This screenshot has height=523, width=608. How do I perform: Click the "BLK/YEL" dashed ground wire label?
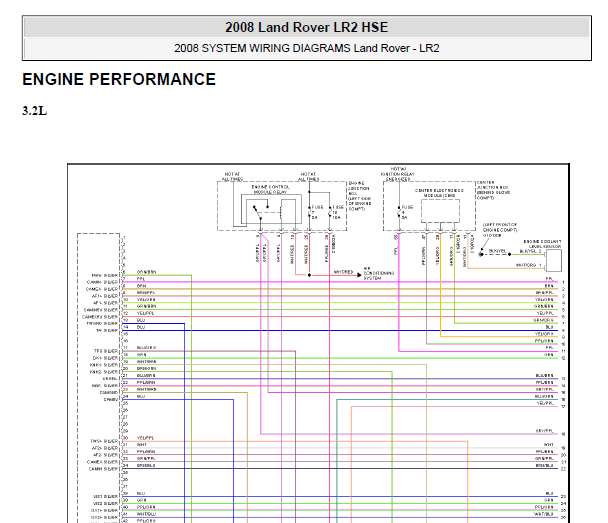pos(497,251)
